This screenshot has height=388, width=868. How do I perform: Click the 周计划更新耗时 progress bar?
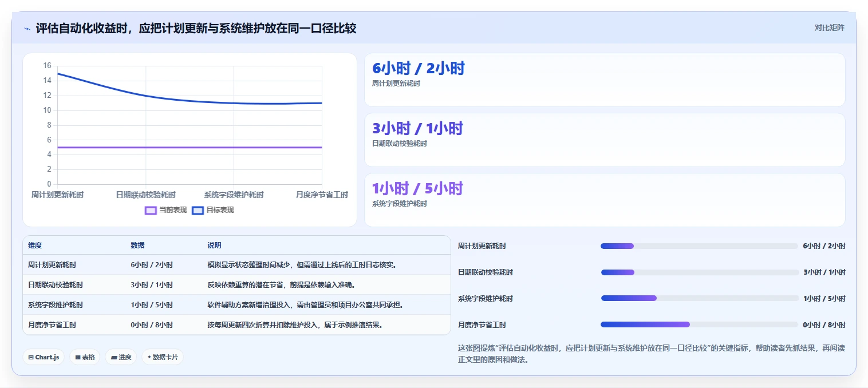(x=699, y=246)
